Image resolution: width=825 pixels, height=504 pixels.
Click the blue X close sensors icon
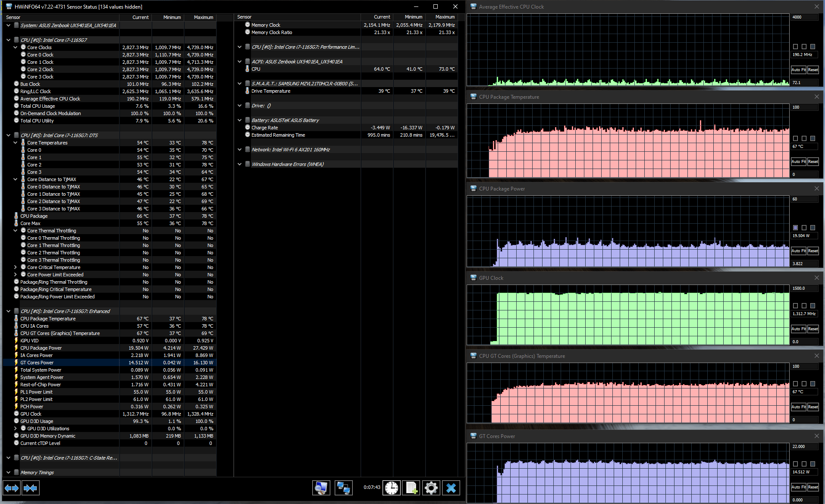pos(451,488)
